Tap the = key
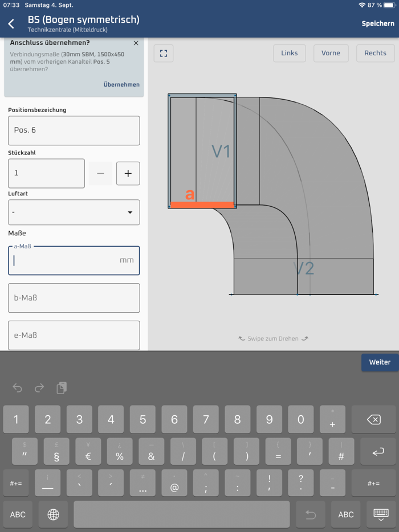Screen dimensions: 399x532 (278, 452)
